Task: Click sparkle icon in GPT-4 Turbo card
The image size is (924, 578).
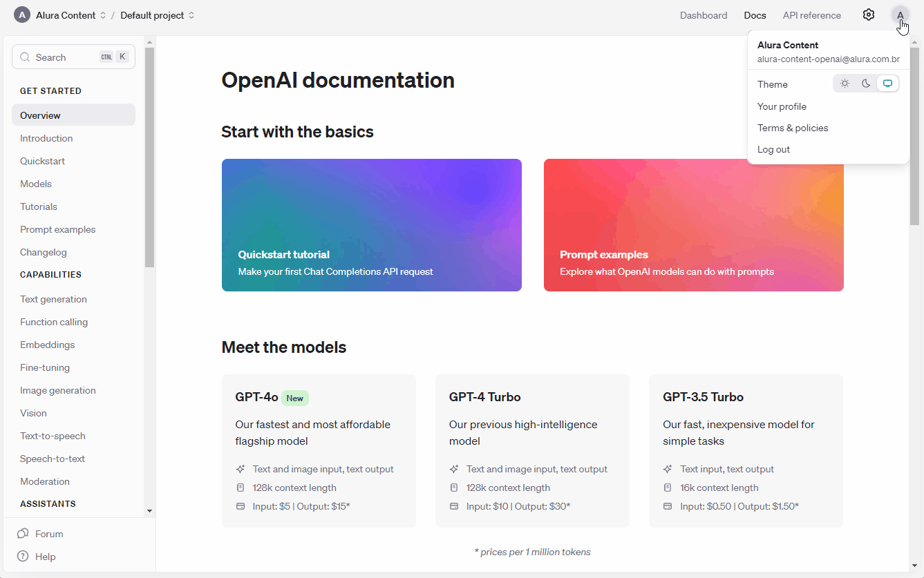Action: click(454, 469)
